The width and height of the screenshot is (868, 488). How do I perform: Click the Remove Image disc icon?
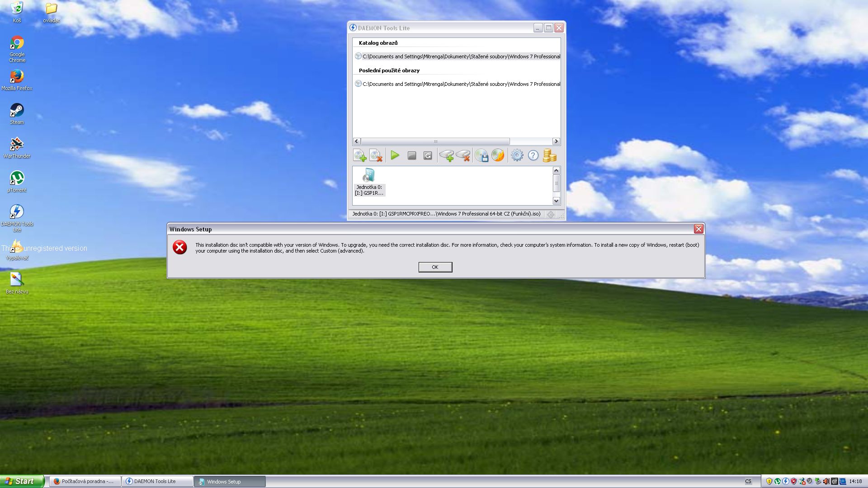tap(376, 156)
